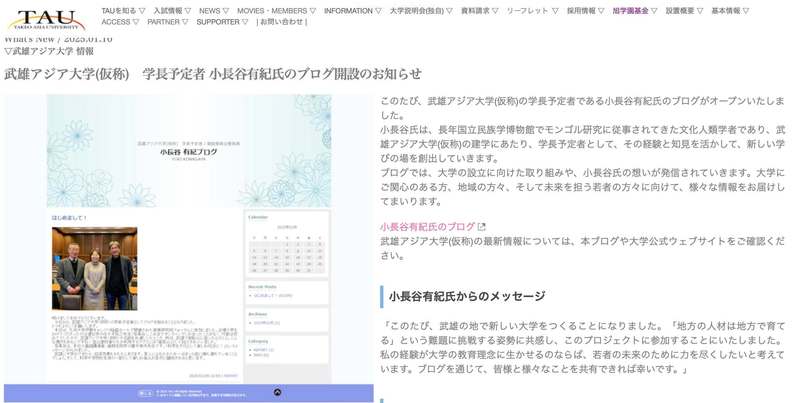This screenshot has height=403, width=800.
Task: Click the blog page screenshot thumbnail
Action: pos(188,247)
